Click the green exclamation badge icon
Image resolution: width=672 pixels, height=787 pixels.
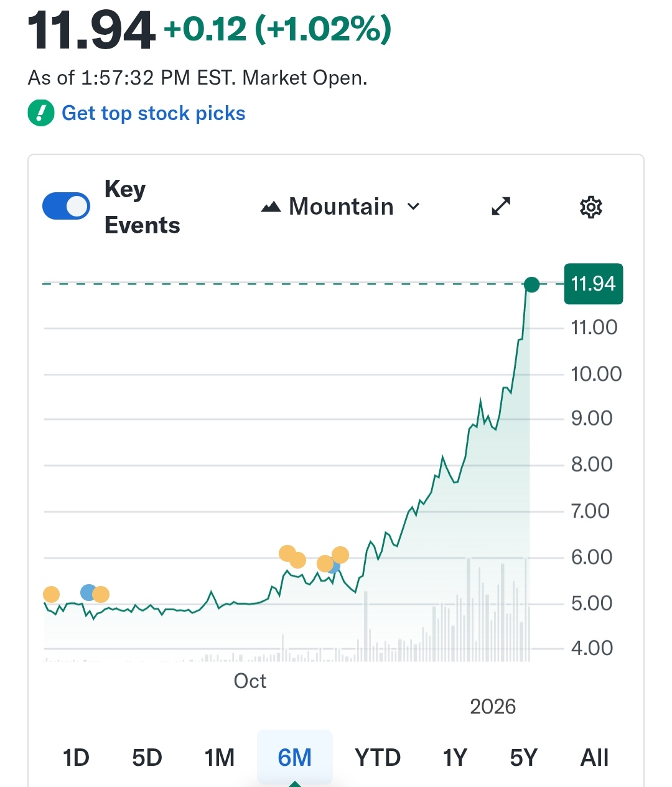click(41, 113)
